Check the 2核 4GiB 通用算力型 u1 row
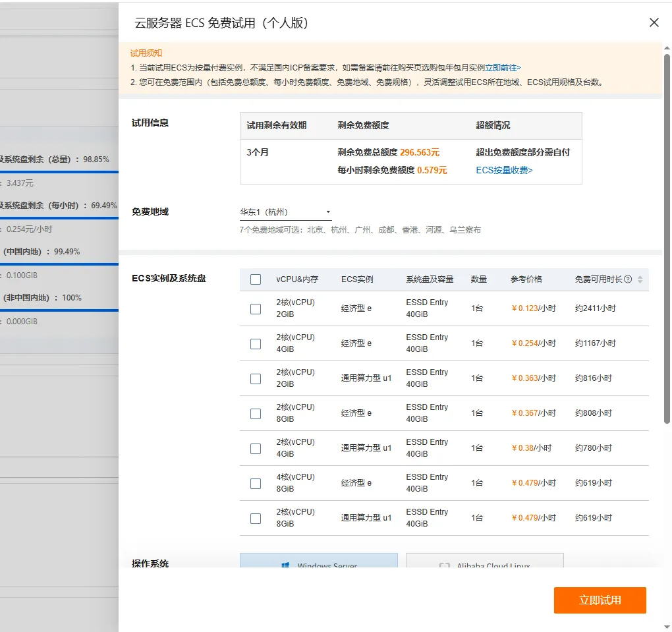The height and width of the screenshot is (632, 672). click(256, 449)
